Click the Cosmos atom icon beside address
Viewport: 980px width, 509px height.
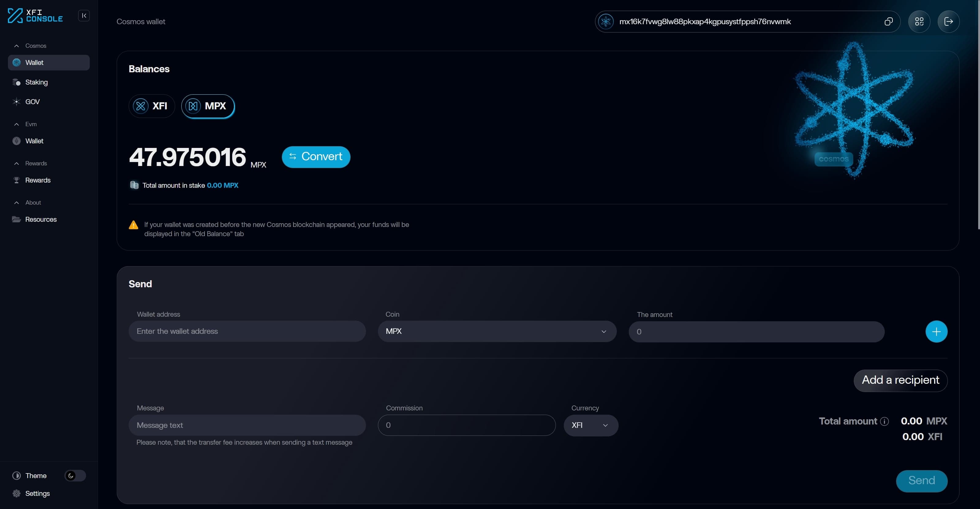(x=606, y=22)
